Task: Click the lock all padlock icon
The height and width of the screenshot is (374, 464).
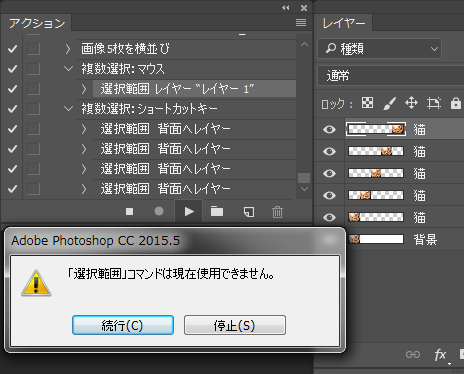Action: pyautogui.click(x=455, y=103)
